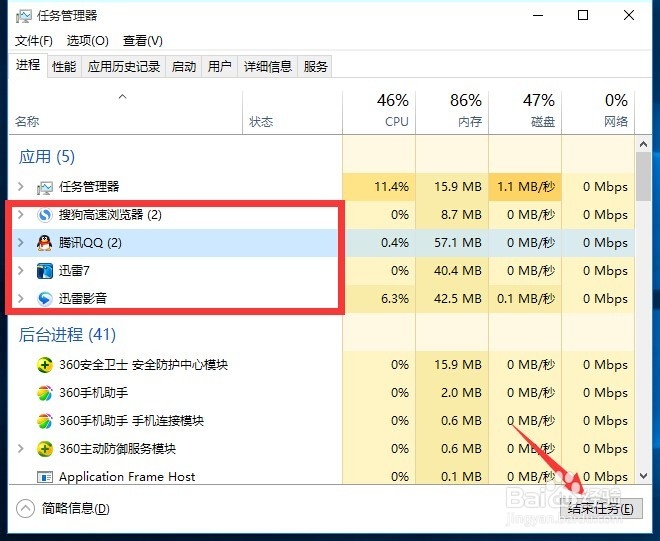Viewport: 660px width, 541px height.
Task: Expand the 任务管理器 process group
Action: pos(20,187)
